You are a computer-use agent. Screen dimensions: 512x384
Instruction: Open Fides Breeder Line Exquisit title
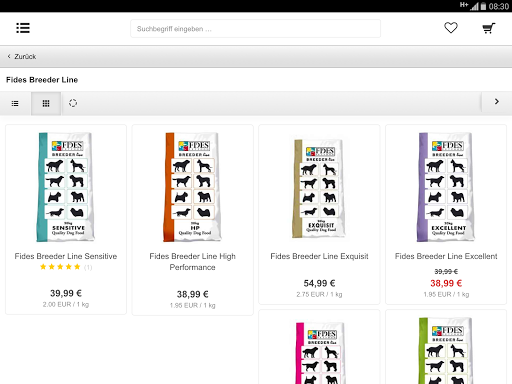(319, 256)
